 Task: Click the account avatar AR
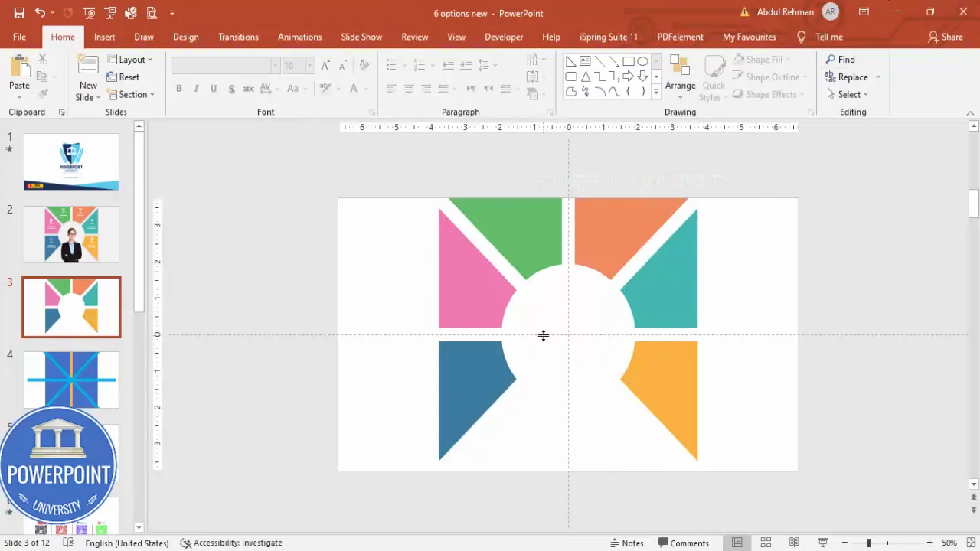[831, 12]
